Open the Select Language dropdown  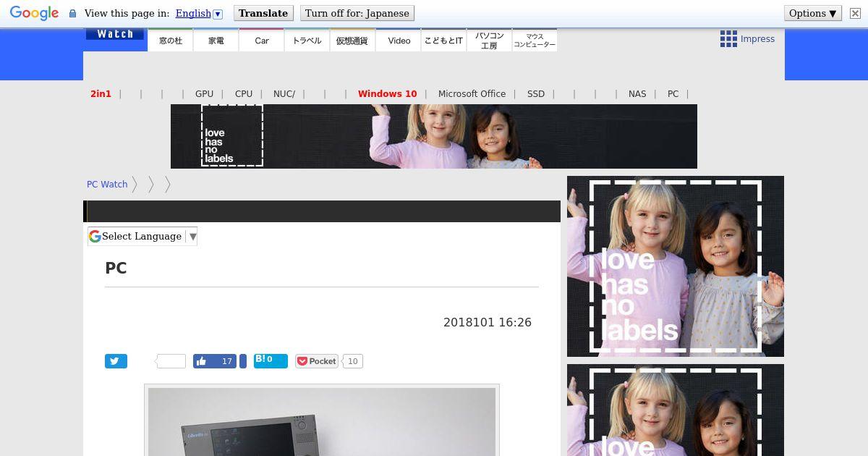coord(142,236)
